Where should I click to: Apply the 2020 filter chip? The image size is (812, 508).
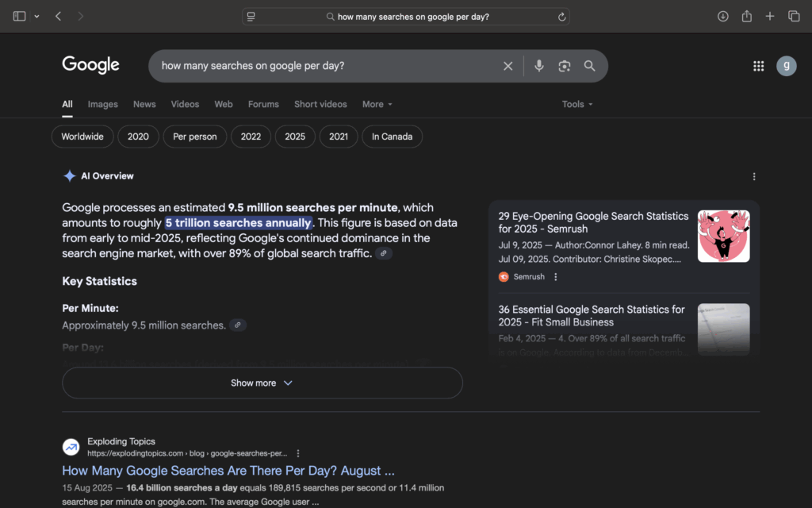138,137
